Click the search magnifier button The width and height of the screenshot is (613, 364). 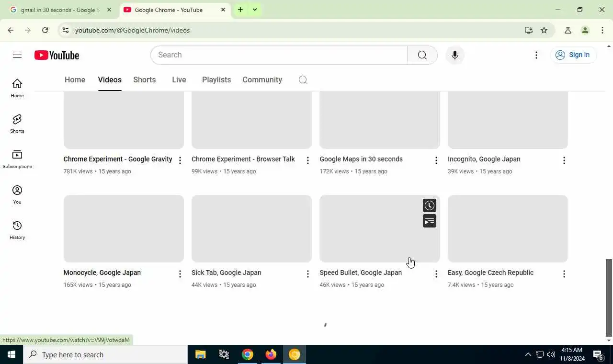(x=422, y=55)
